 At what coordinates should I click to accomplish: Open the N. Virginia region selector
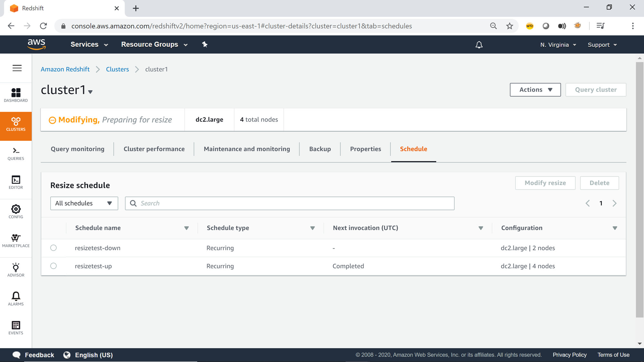point(558,45)
